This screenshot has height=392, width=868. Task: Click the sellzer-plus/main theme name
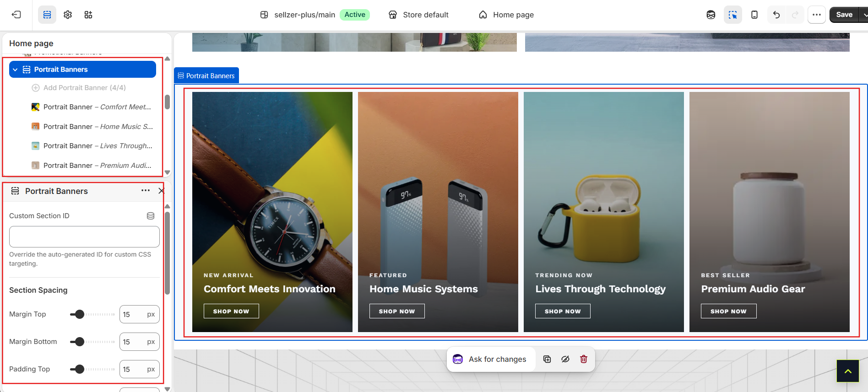[304, 15]
